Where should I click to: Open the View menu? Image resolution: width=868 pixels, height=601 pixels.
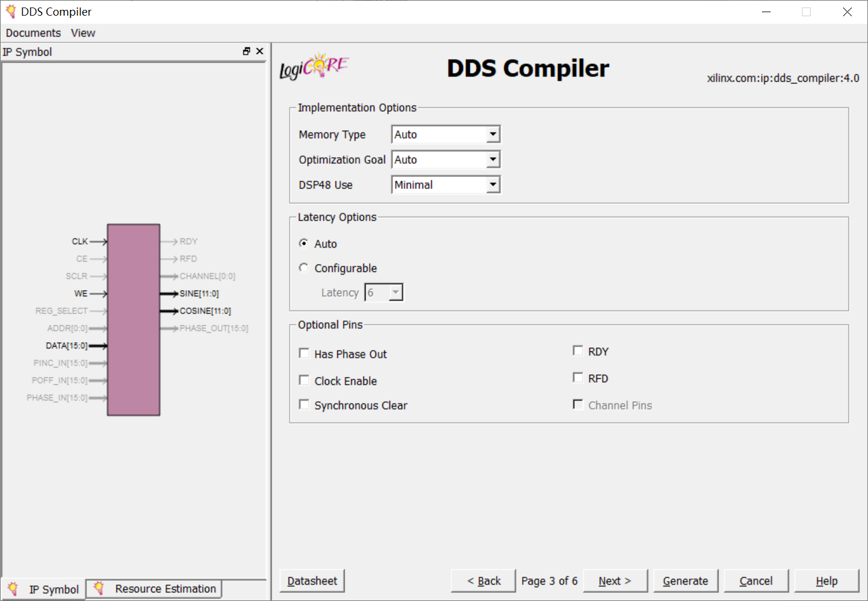coord(83,33)
